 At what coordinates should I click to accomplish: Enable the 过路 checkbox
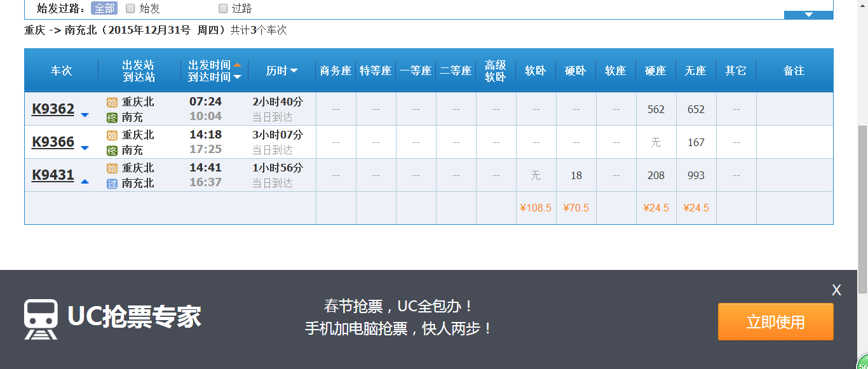223,8
